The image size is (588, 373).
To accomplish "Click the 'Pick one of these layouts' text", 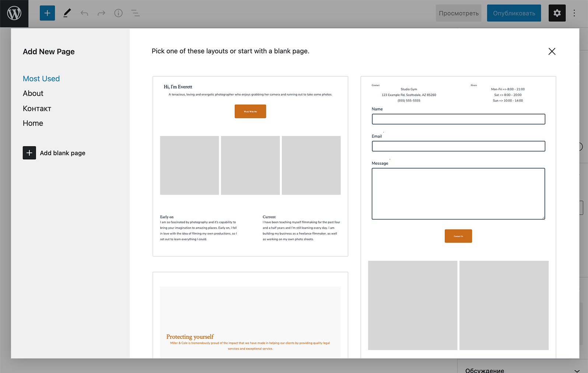I will tap(231, 51).
